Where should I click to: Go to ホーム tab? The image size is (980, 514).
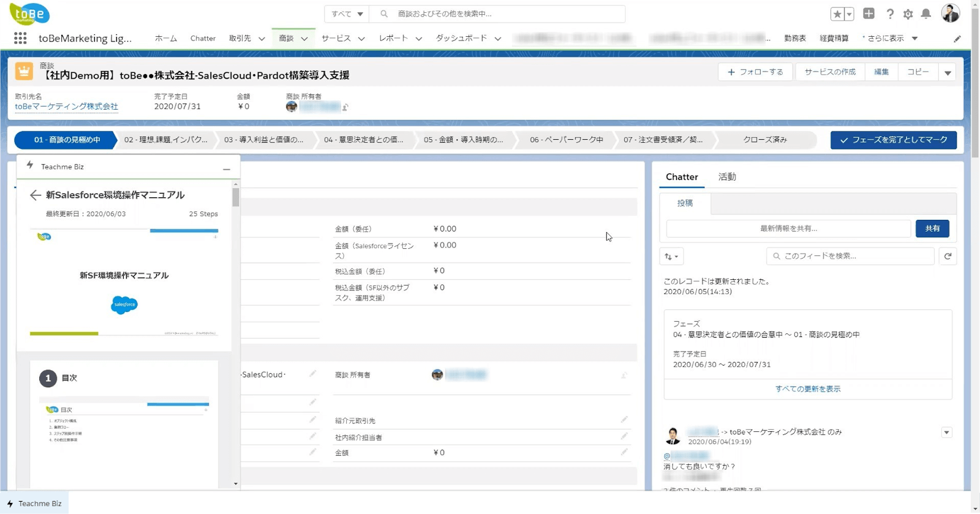[166, 39]
